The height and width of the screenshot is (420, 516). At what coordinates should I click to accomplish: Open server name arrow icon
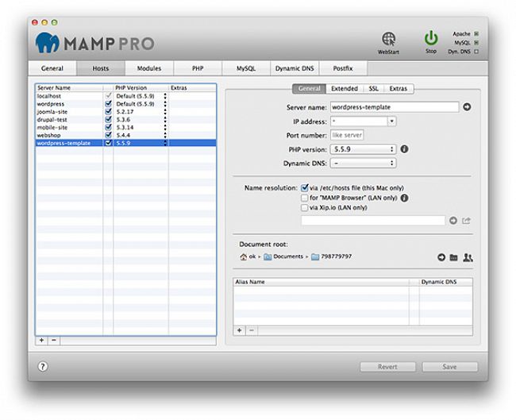(x=467, y=107)
